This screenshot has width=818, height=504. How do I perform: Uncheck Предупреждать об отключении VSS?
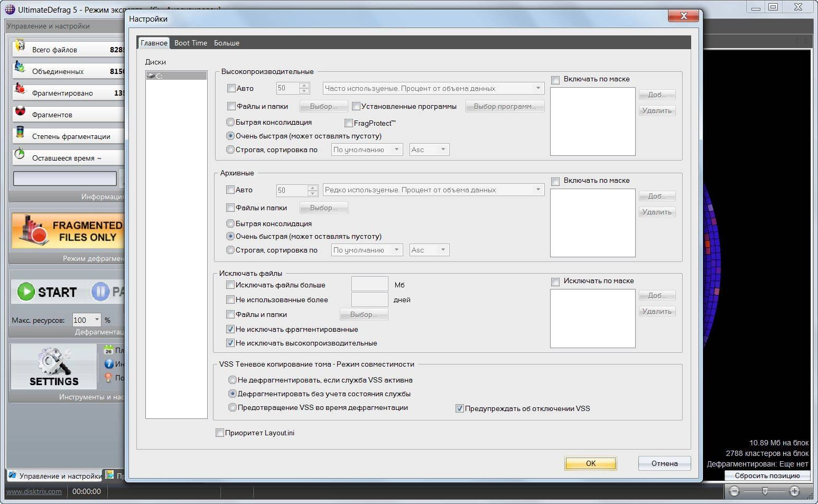[460, 408]
